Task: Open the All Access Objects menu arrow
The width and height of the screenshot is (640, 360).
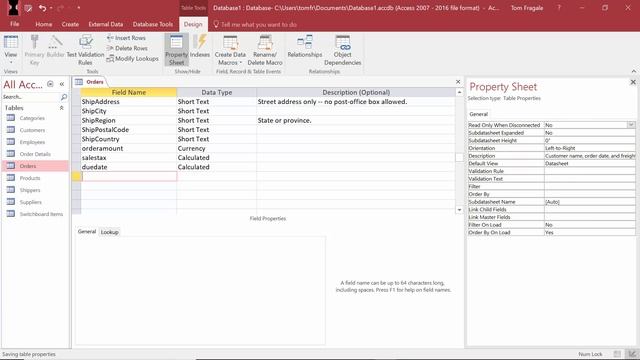Action: [x=50, y=84]
